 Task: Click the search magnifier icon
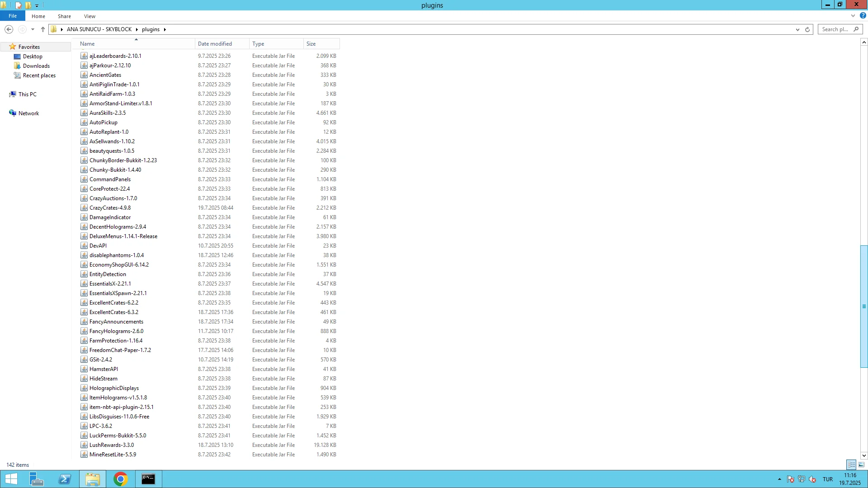[x=856, y=29]
